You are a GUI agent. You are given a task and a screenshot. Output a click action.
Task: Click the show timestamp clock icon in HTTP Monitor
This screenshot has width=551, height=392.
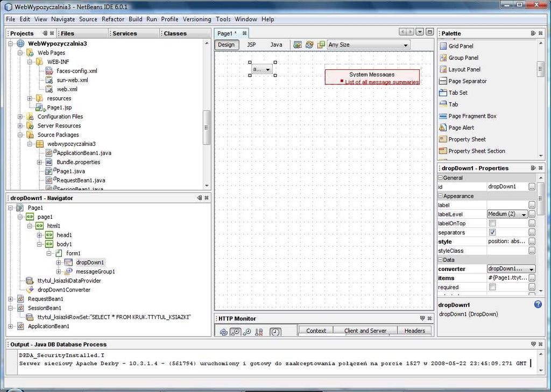pyautogui.click(x=275, y=332)
